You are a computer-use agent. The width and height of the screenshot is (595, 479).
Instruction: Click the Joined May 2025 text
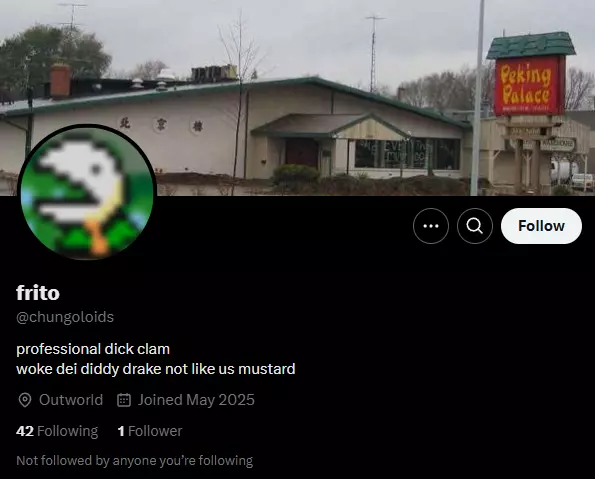(x=196, y=400)
